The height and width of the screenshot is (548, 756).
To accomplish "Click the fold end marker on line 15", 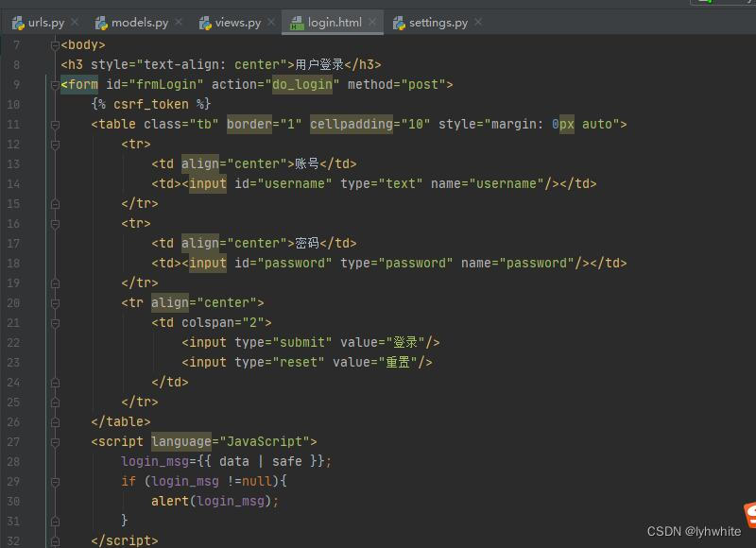I will (x=55, y=204).
